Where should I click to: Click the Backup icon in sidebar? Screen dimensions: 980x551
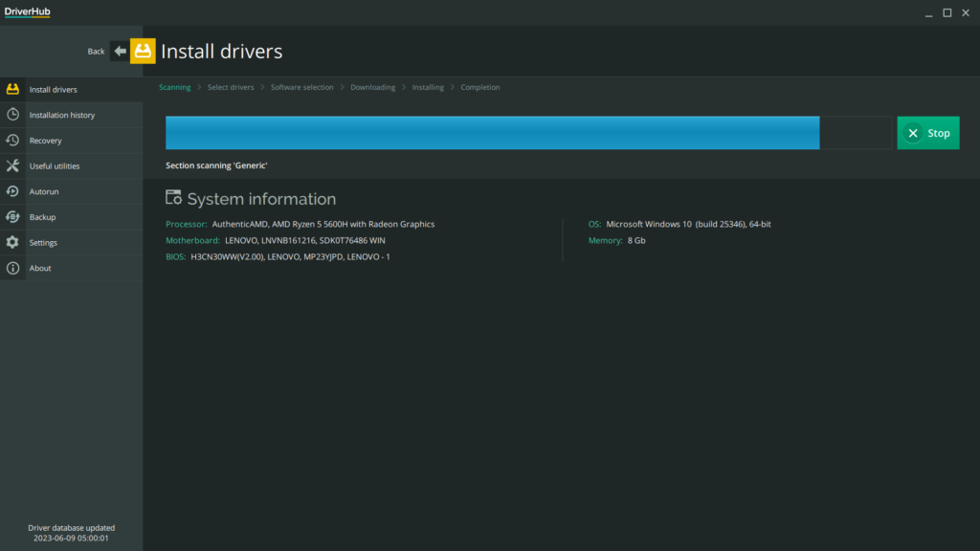coord(12,217)
